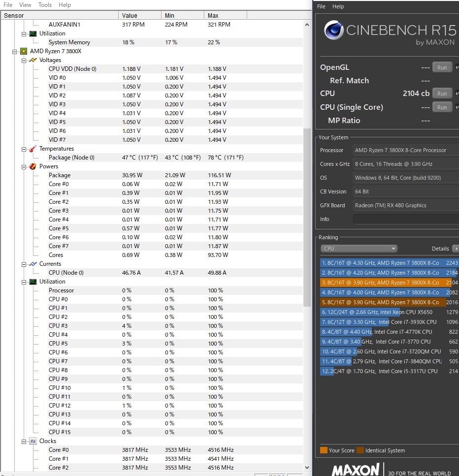Collapse the Currents tree node
Image resolution: width=459 pixels, height=476 pixels.
(24, 264)
